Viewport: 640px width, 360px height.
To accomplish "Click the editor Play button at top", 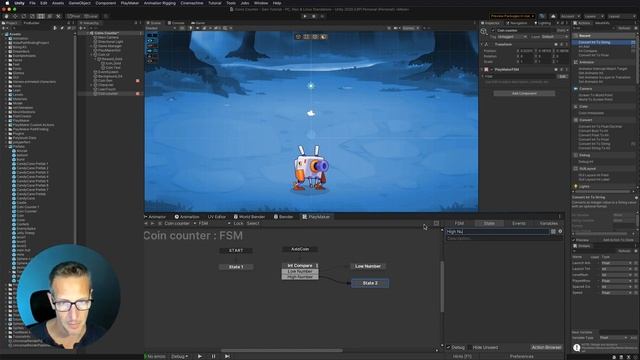I will tap(305, 16).
